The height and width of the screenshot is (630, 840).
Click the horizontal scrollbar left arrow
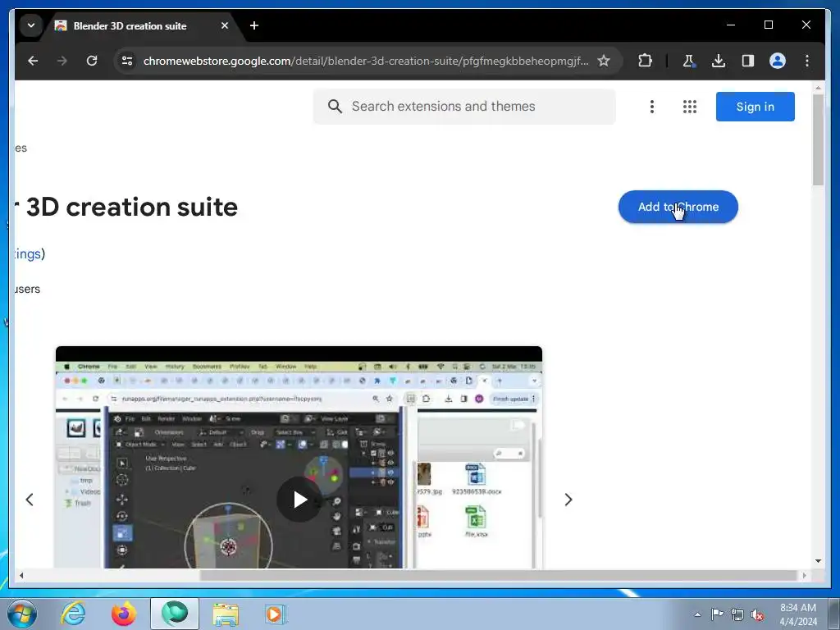click(21, 575)
